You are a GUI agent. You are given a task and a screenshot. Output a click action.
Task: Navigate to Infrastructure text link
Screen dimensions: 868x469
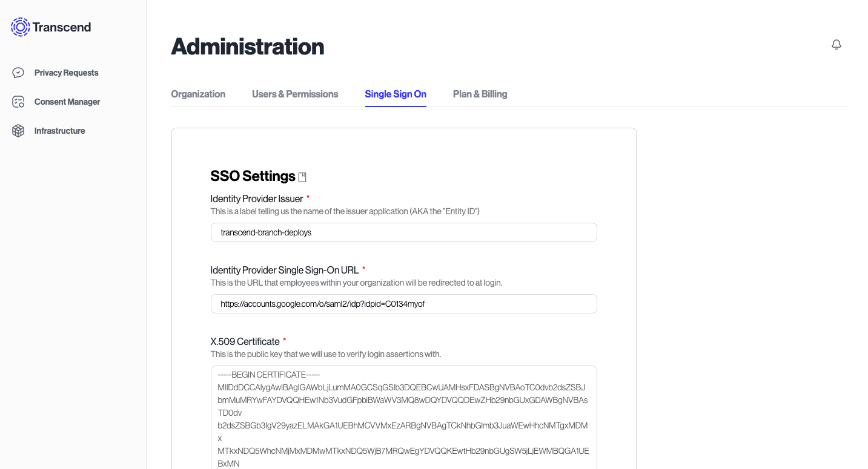59,131
